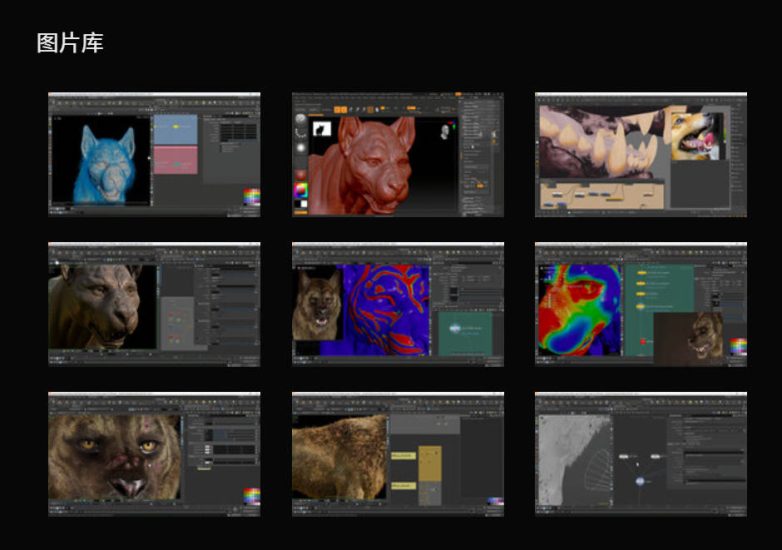Select pink node block in blue wolf thumbnail
The width and height of the screenshot is (782, 550).
tap(176, 160)
